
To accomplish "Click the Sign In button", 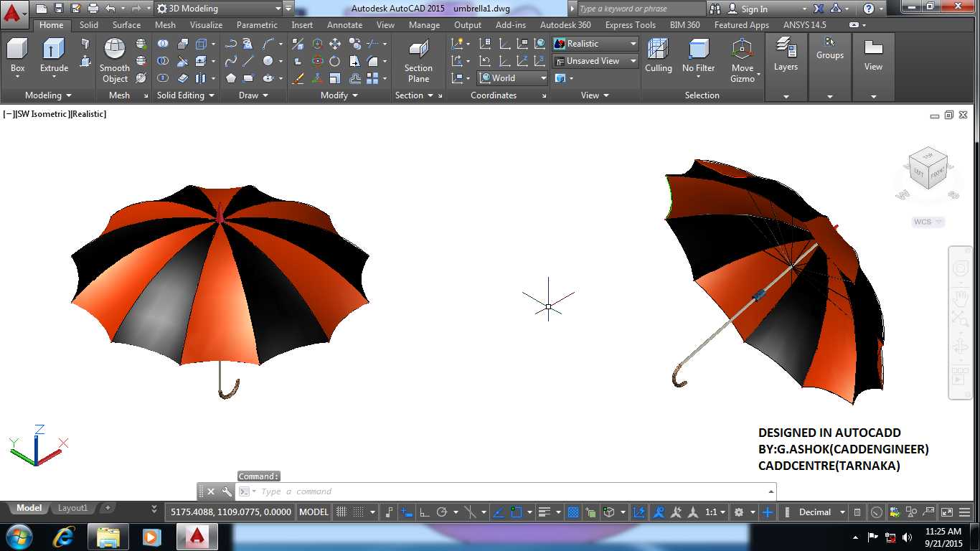I will (x=748, y=9).
